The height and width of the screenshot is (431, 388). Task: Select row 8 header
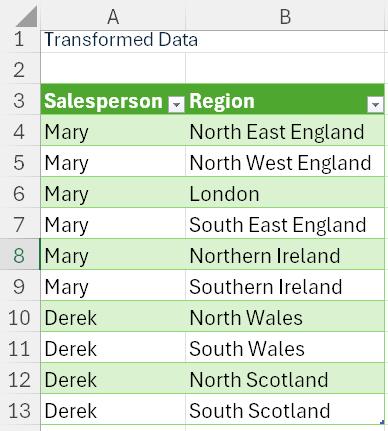(x=20, y=255)
